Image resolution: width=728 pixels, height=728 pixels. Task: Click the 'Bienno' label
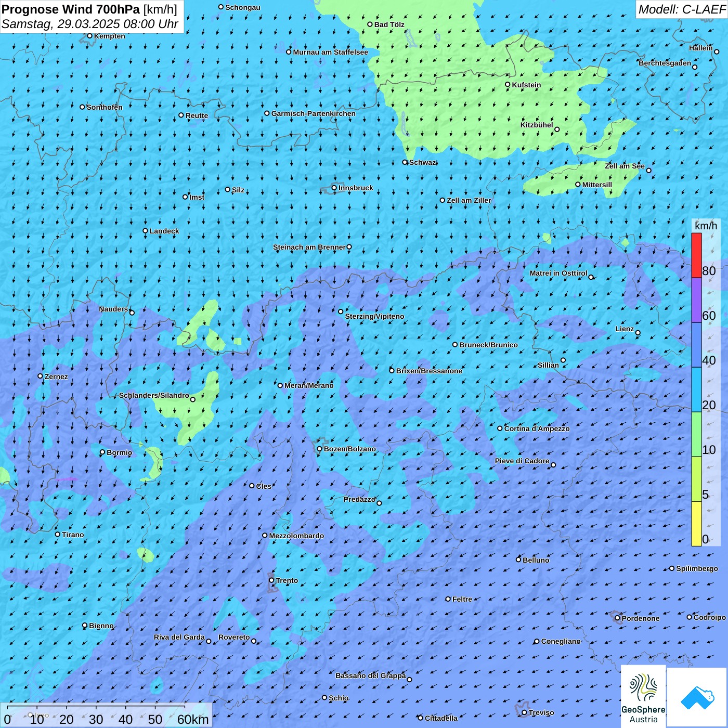click(x=101, y=626)
